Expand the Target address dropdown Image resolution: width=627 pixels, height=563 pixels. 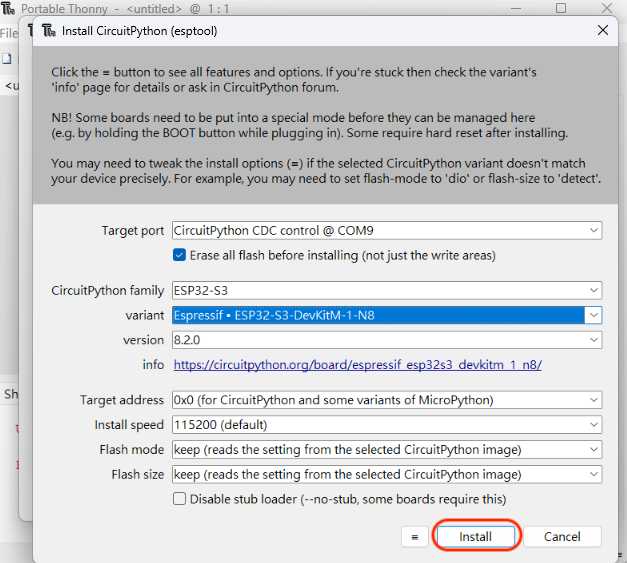593,400
